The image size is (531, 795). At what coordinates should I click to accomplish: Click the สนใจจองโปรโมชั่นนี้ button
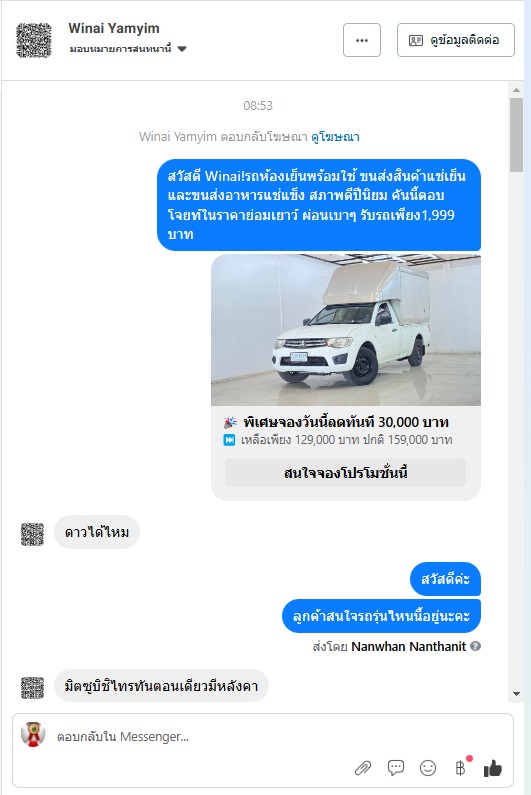pos(345,473)
